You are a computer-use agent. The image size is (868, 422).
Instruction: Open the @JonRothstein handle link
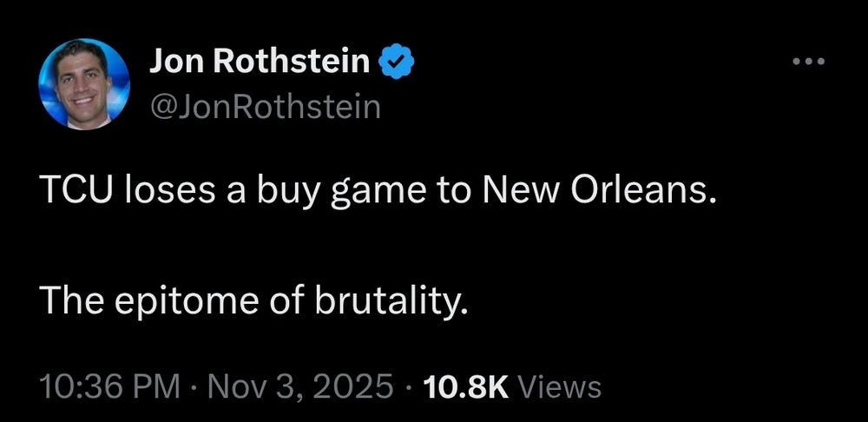point(266,106)
